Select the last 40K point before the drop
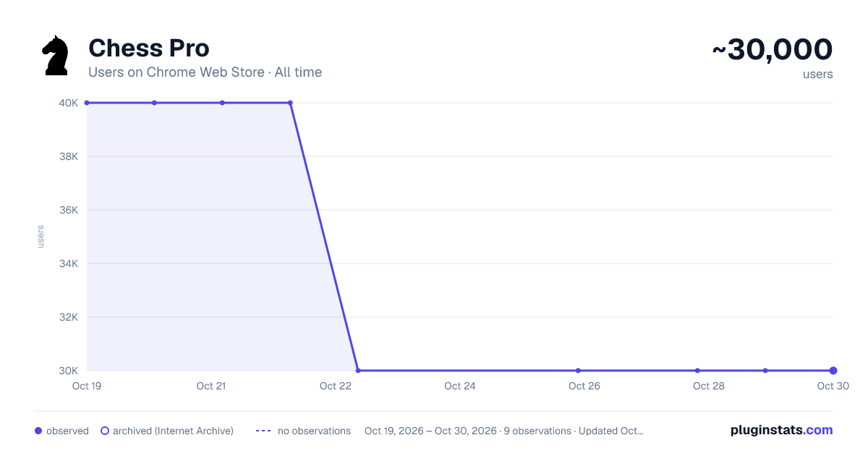This screenshot has width=868, height=456. point(290,103)
